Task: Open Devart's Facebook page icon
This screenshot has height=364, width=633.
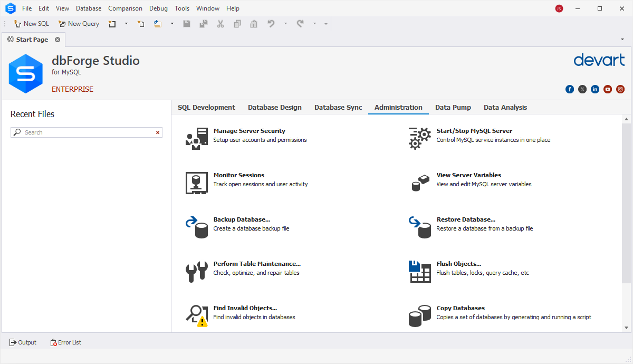Action: point(570,89)
